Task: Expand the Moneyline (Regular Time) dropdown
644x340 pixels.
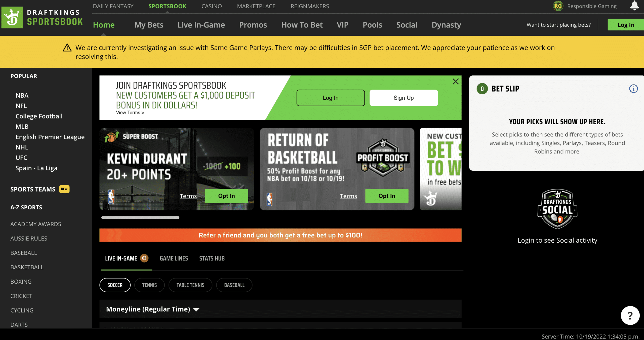Action: pos(153,309)
